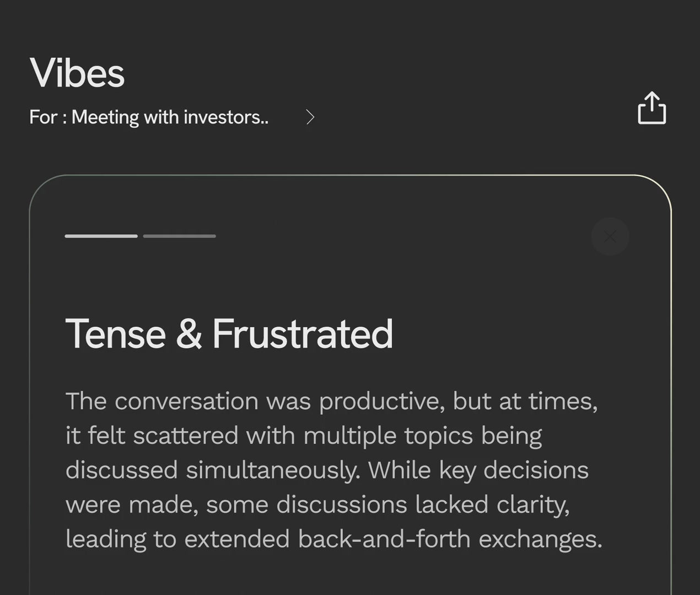Jump to the second dimmed page indicator

179,236
